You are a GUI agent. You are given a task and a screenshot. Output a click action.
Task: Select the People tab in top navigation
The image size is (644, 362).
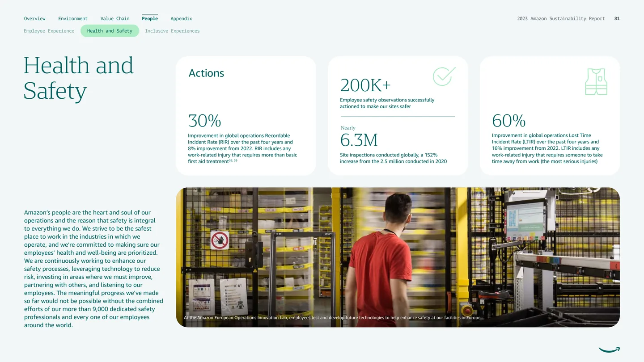150,19
